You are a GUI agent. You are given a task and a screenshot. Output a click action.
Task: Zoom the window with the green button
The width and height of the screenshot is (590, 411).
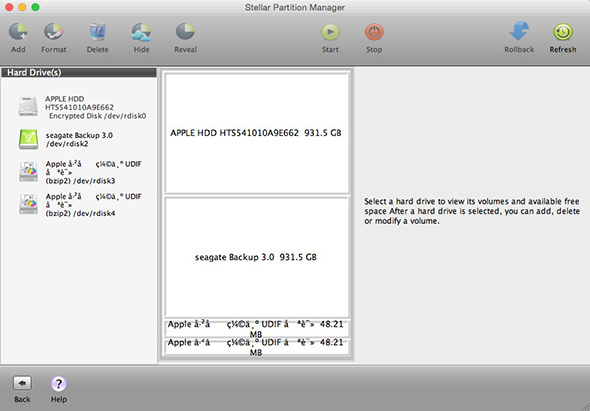[x=35, y=7]
